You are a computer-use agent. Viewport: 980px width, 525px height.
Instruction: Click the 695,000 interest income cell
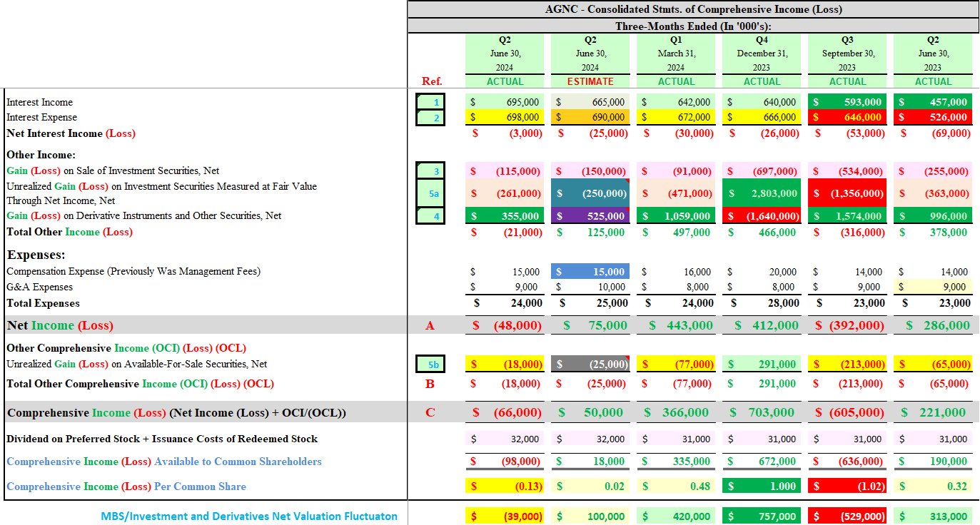[x=505, y=103]
